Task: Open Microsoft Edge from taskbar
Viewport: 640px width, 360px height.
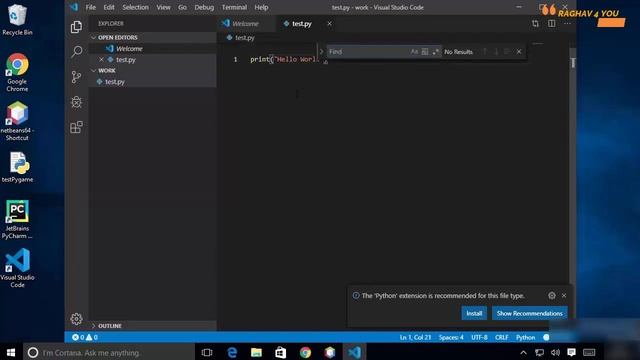Action: point(232,352)
